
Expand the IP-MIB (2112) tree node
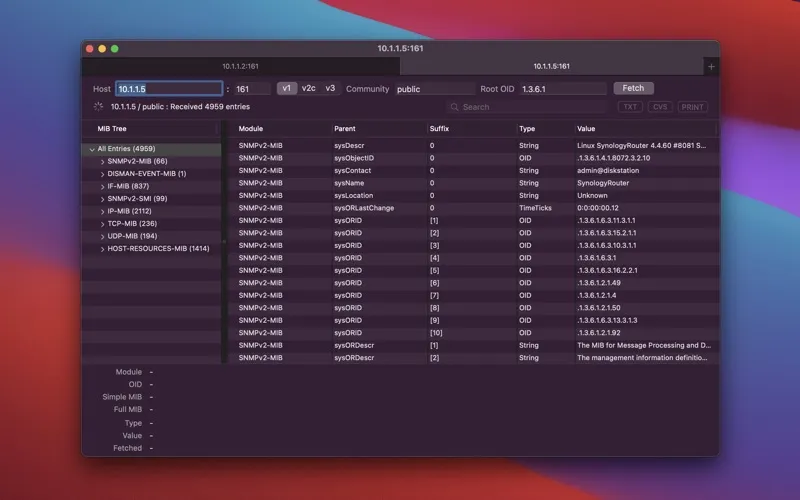coord(103,212)
